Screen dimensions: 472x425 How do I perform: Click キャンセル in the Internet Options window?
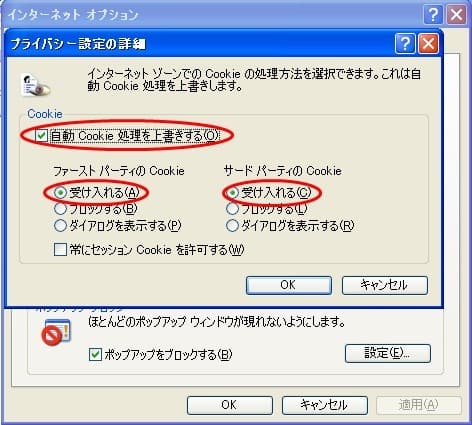coord(325,405)
